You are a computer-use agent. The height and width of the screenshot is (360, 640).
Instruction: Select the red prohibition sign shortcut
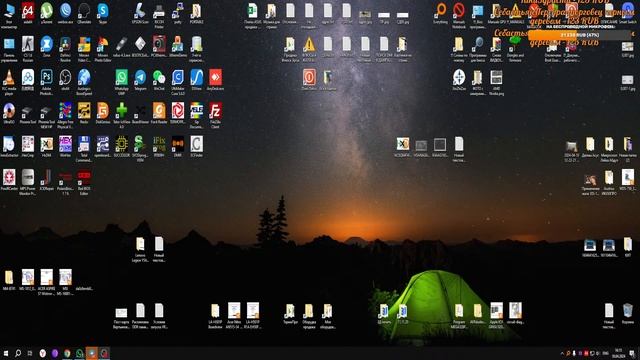pyautogui.click(x=459, y=10)
